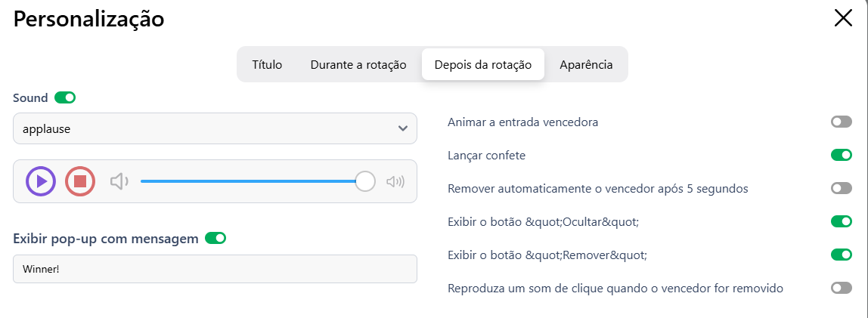
Task: Play the applause sound preview
Action: [41, 181]
